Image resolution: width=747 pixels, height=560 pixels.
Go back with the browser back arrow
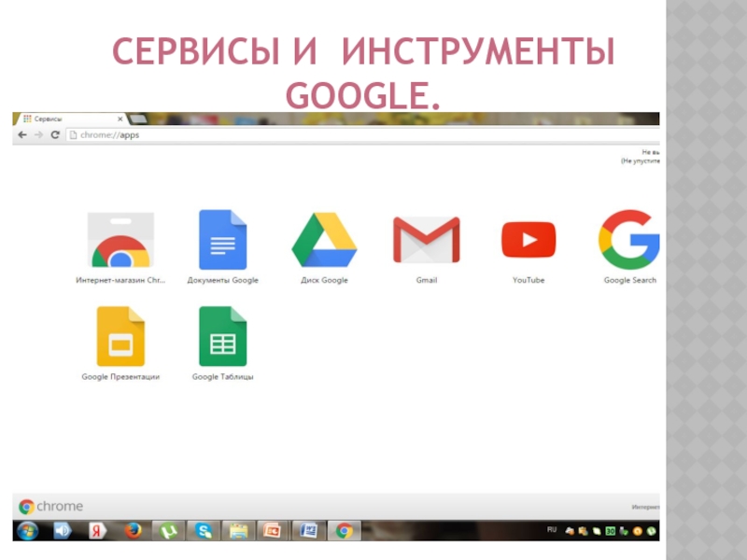(x=22, y=134)
